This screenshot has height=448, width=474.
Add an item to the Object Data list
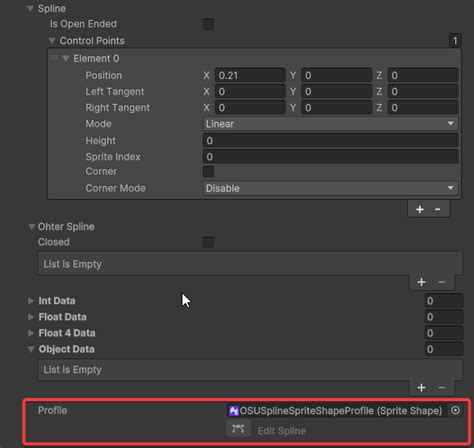point(421,387)
